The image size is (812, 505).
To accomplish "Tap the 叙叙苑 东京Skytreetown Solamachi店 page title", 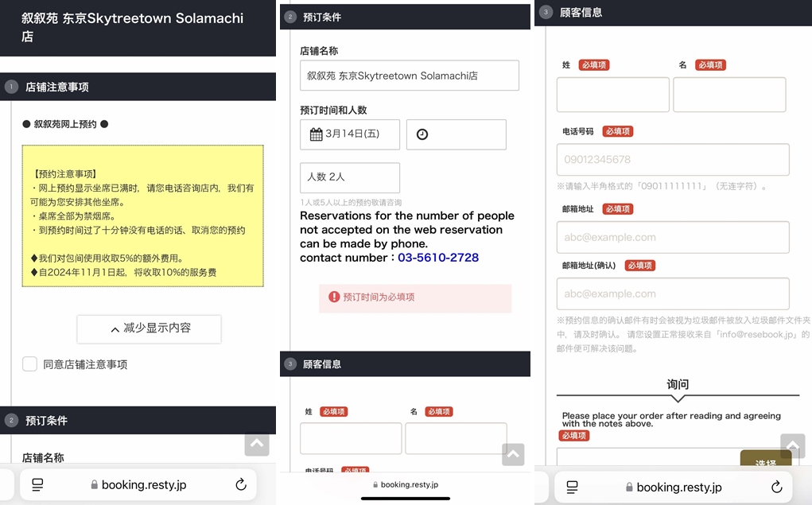I will pyautogui.click(x=132, y=27).
